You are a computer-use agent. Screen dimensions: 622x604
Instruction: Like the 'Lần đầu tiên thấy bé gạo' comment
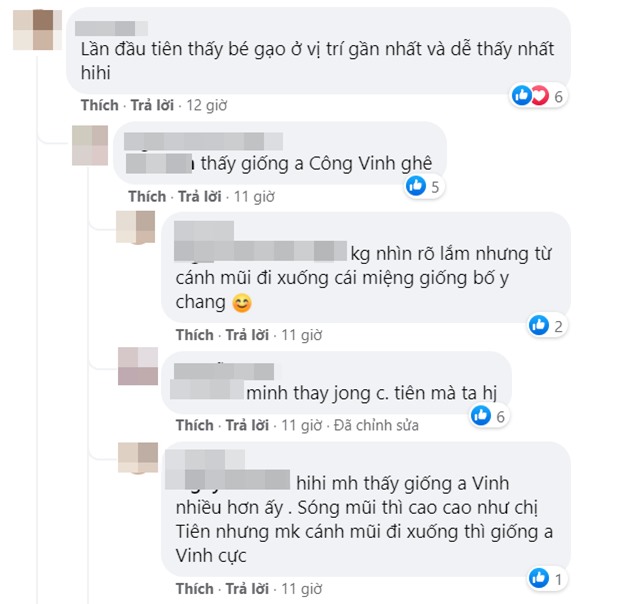click(x=100, y=105)
